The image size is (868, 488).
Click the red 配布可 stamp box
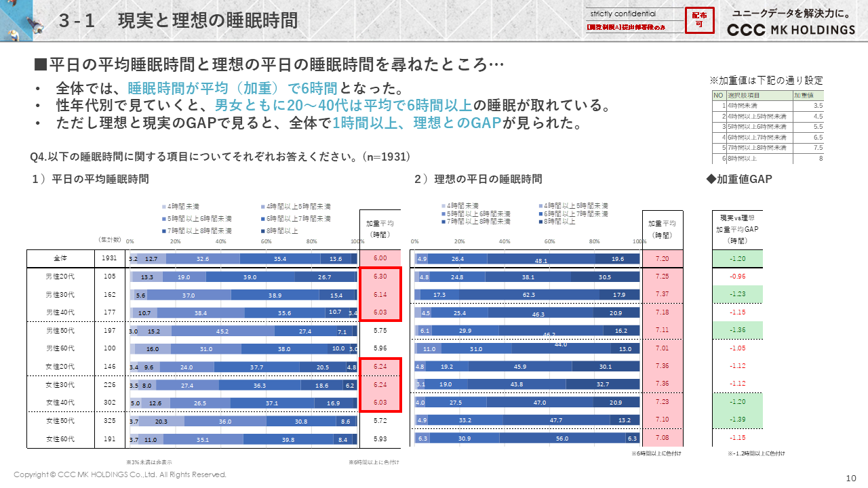(699, 20)
